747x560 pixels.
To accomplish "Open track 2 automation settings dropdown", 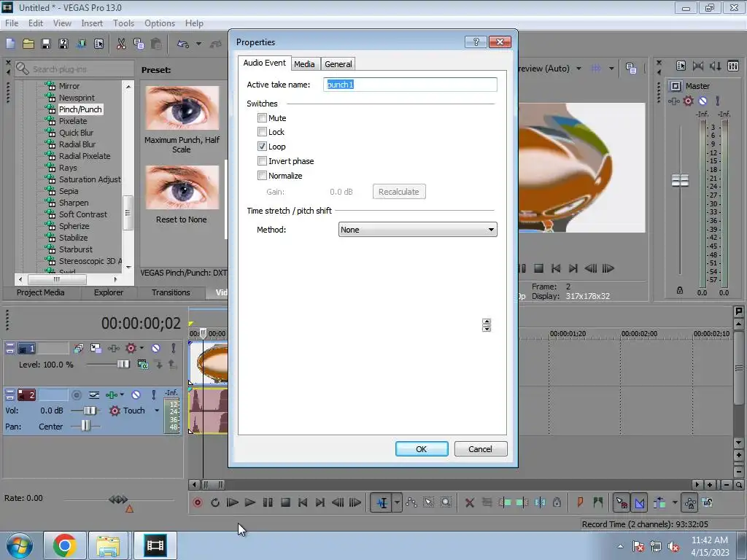I will 122,394.
